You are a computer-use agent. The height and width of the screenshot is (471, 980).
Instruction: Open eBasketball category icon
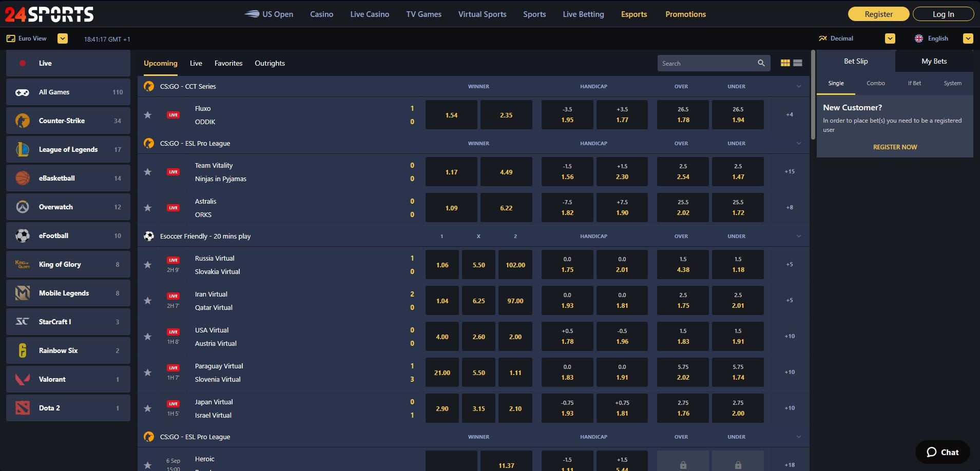coord(22,178)
